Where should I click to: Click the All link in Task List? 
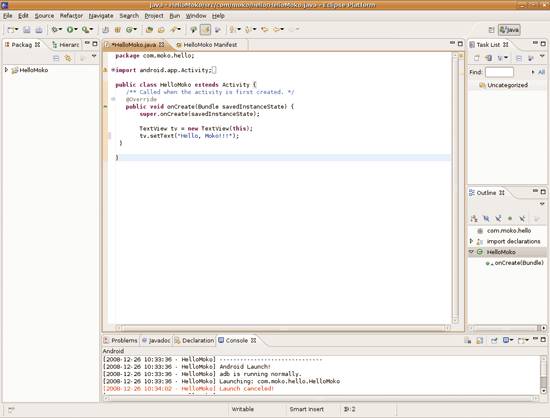541,72
